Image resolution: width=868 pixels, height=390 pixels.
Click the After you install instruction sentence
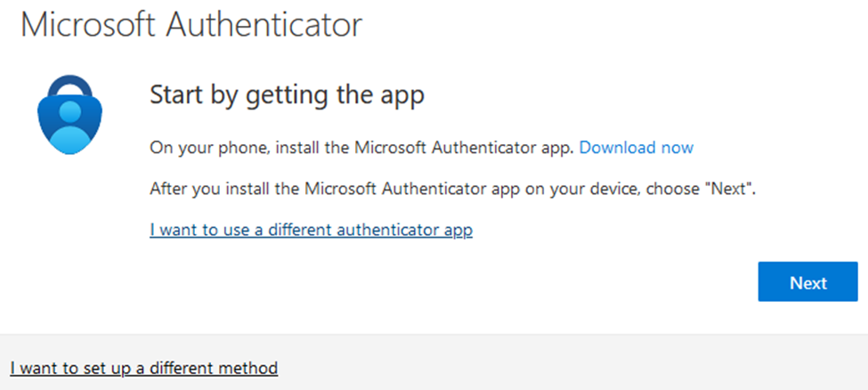(453, 189)
